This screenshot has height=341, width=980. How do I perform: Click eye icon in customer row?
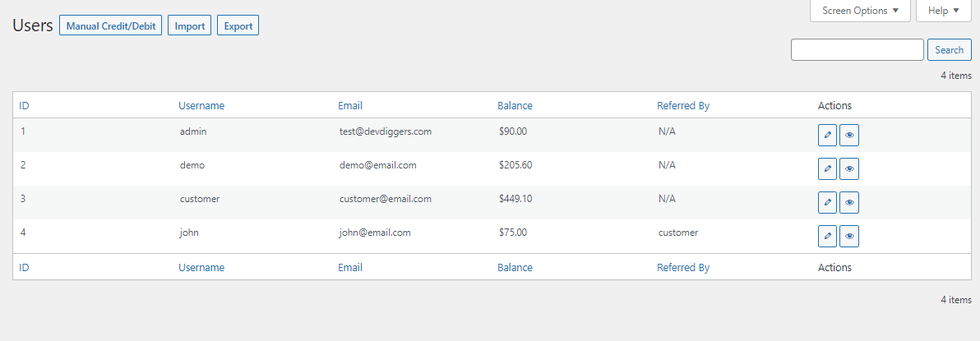(x=849, y=202)
